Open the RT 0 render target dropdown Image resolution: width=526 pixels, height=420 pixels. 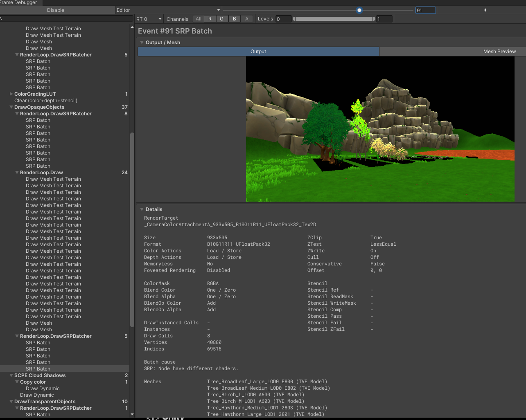click(149, 19)
